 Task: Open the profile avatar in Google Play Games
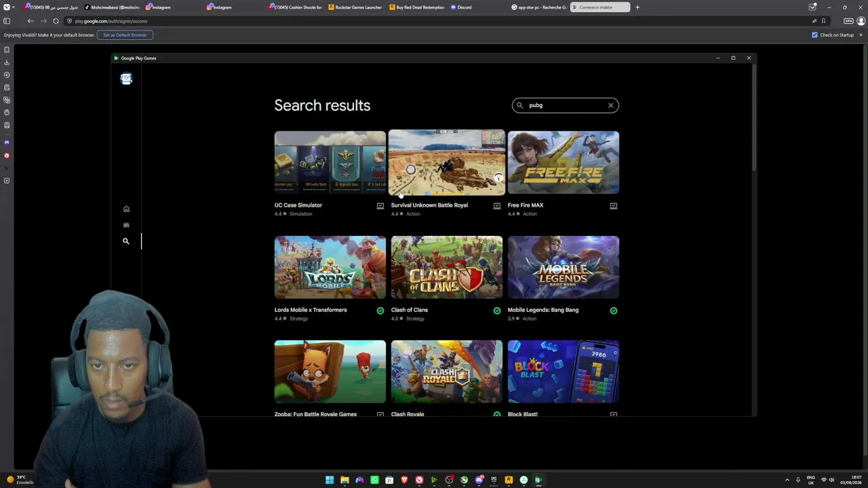point(126,79)
